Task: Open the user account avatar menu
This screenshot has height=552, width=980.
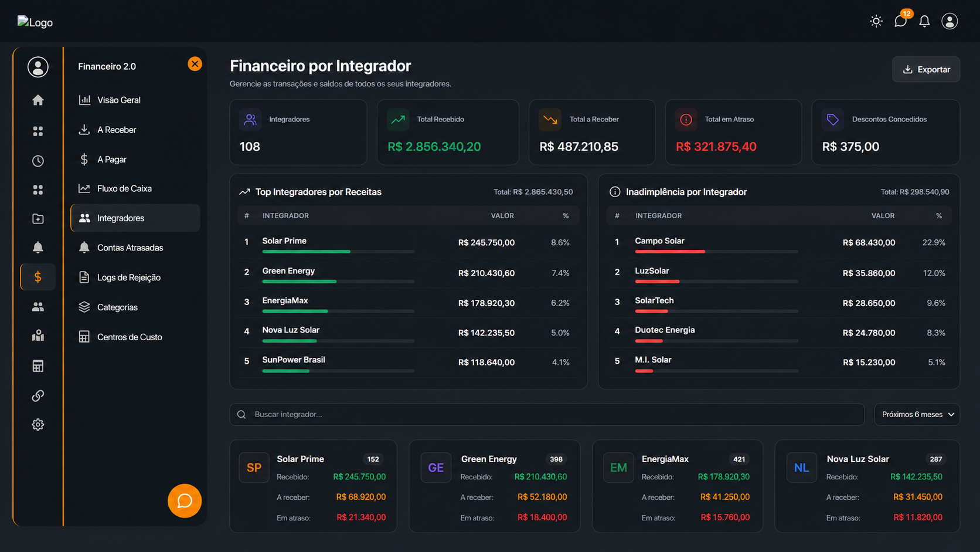Action: click(950, 21)
